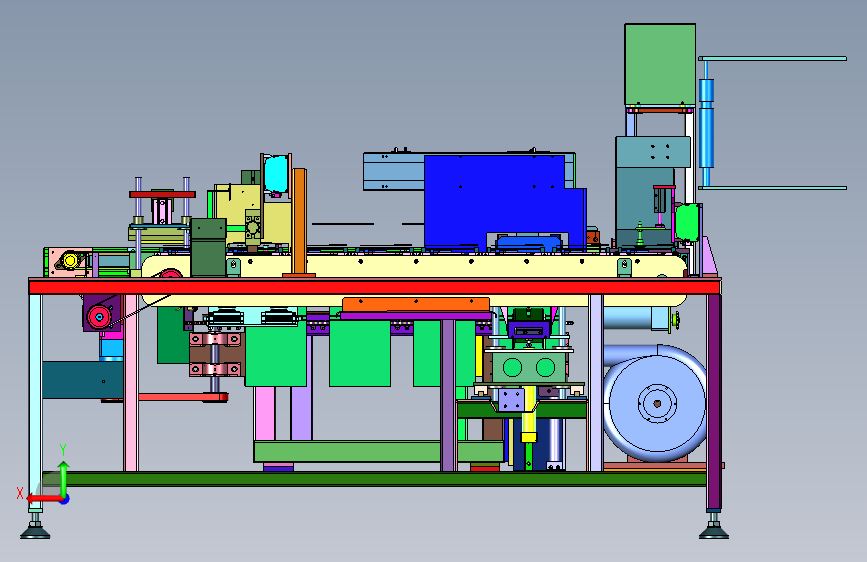The image size is (867, 562).
Task: Select the pale yellow conveyor body
Action: 415,267
